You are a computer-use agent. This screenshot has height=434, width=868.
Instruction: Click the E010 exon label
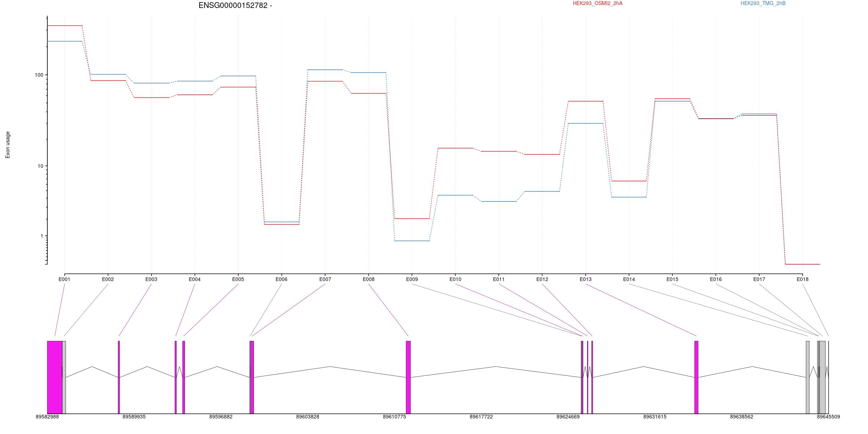[x=455, y=279]
